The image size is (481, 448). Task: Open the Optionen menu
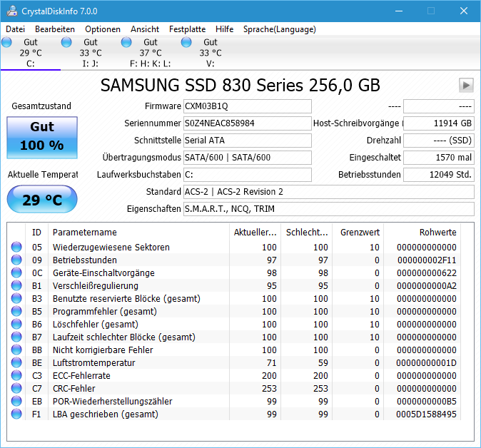tap(103, 29)
